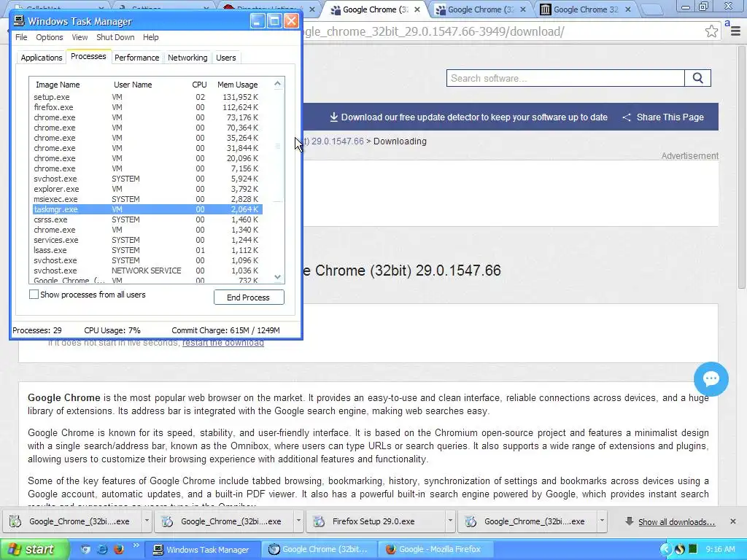The width and height of the screenshot is (747, 560).
Task: Open dropdown for first Google_Chrome download
Action: [146, 521]
